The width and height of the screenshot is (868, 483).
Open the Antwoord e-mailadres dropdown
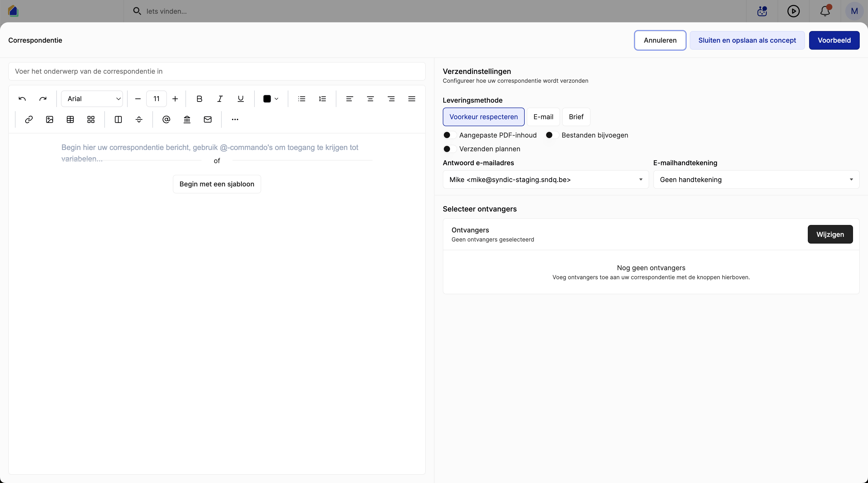pyautogui.click(x=546, y=180)
